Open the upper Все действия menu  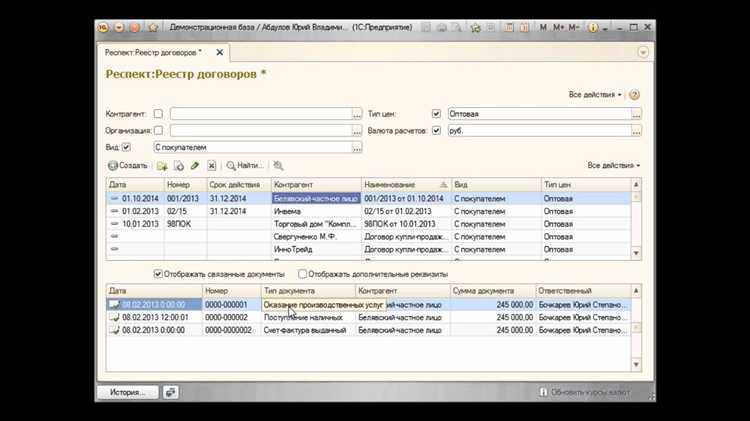click(x=595, y=95)
